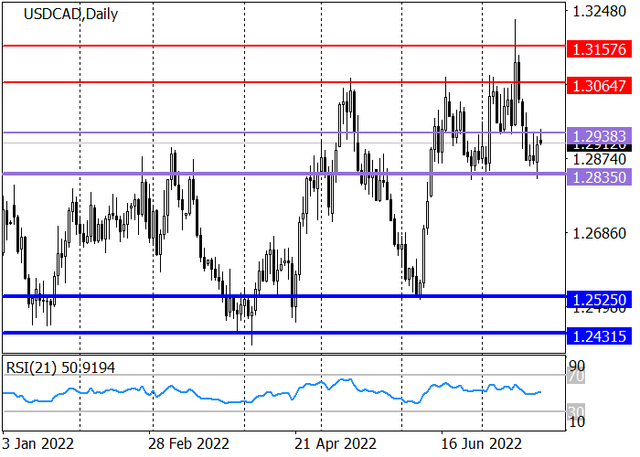Click the 28 Feb 2022 date label
This screenshot has height=457, width=640.
pos(189,444)
